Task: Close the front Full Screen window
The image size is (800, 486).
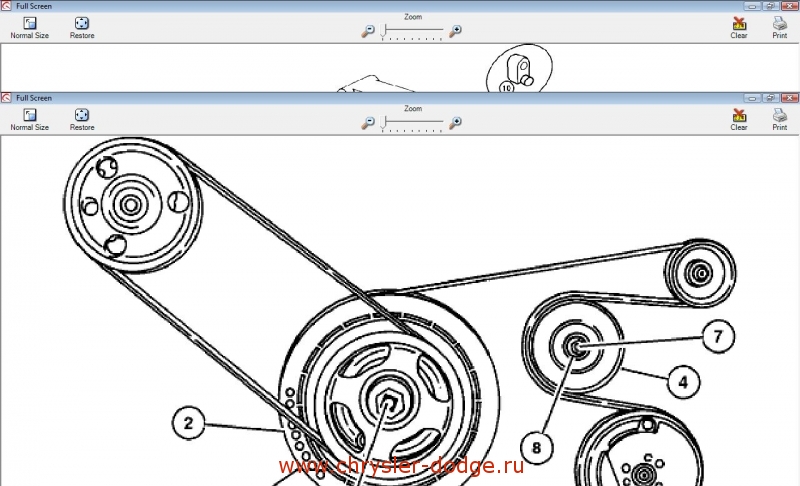Action: pyautogui.click(x=789, y=98)
